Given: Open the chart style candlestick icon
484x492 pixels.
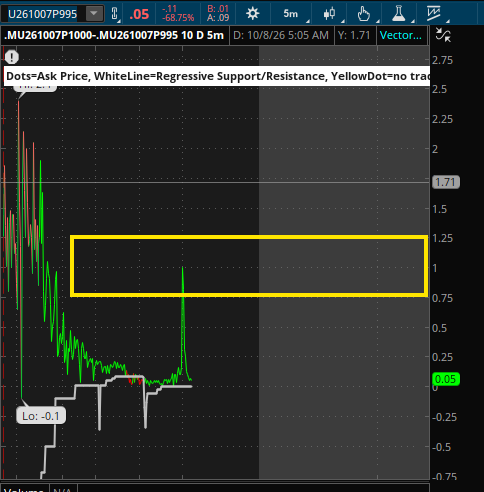Looking at the screenshot, I should point(329,14).
